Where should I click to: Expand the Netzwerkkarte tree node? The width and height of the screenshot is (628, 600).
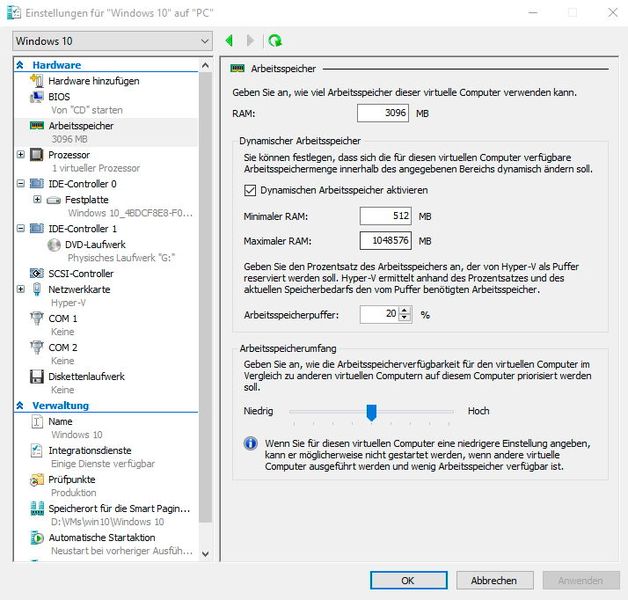click(x=21, y=289)
